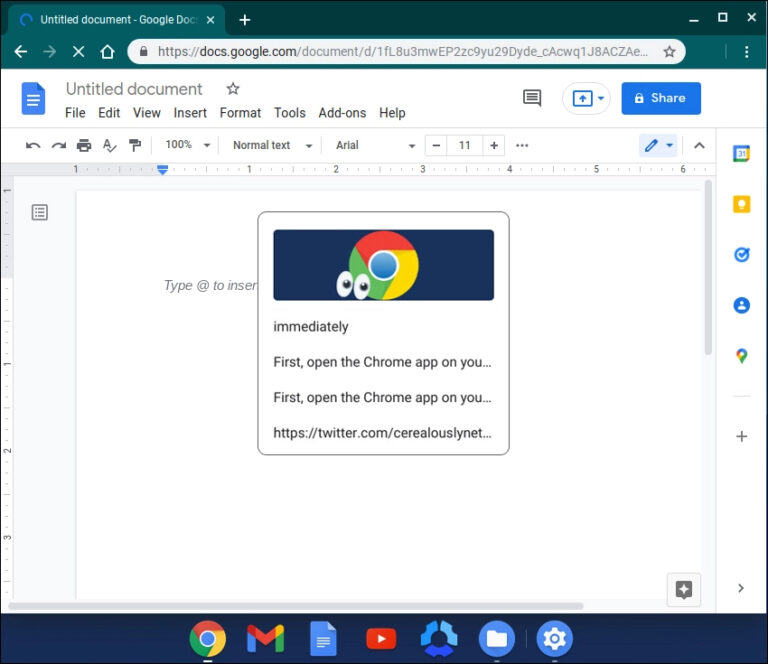Close the Untitled document tab

tap(210, 20)
